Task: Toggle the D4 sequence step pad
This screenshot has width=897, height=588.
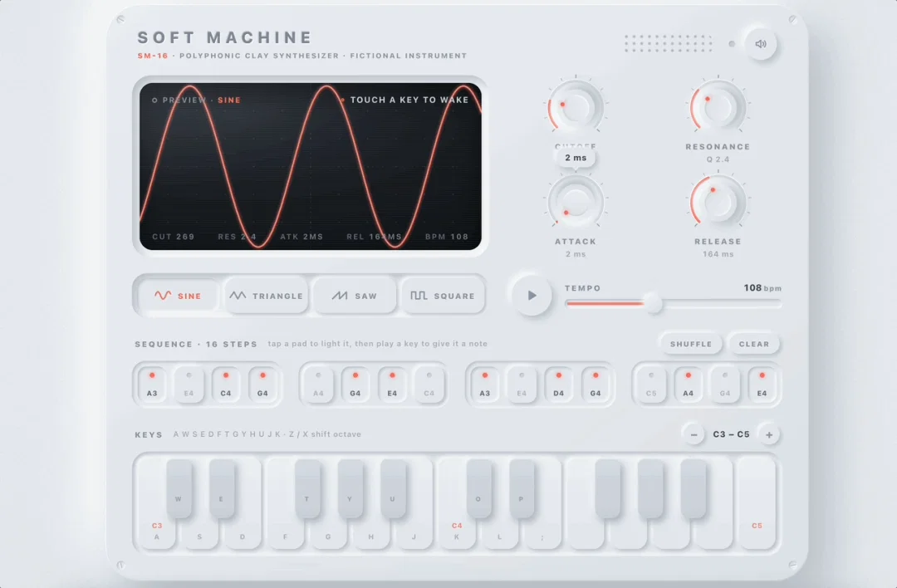Action: click(558, 385)
